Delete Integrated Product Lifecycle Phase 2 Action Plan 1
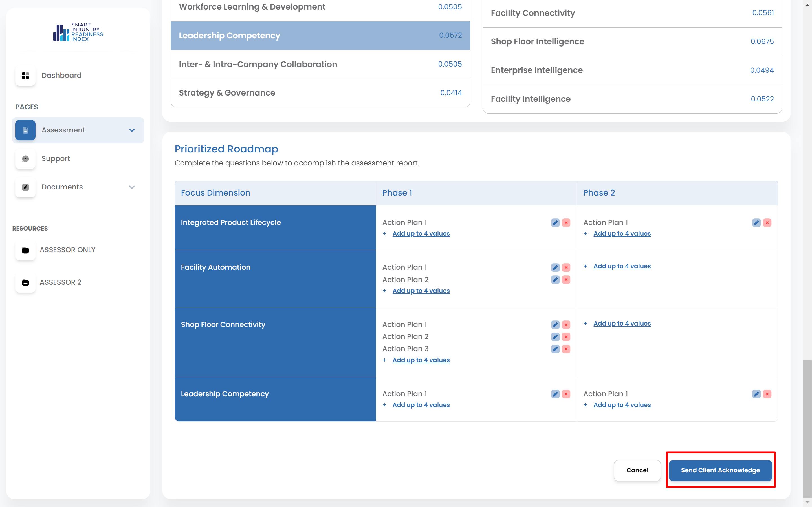This screenshot has width=812, height=507. pos(767,223)
